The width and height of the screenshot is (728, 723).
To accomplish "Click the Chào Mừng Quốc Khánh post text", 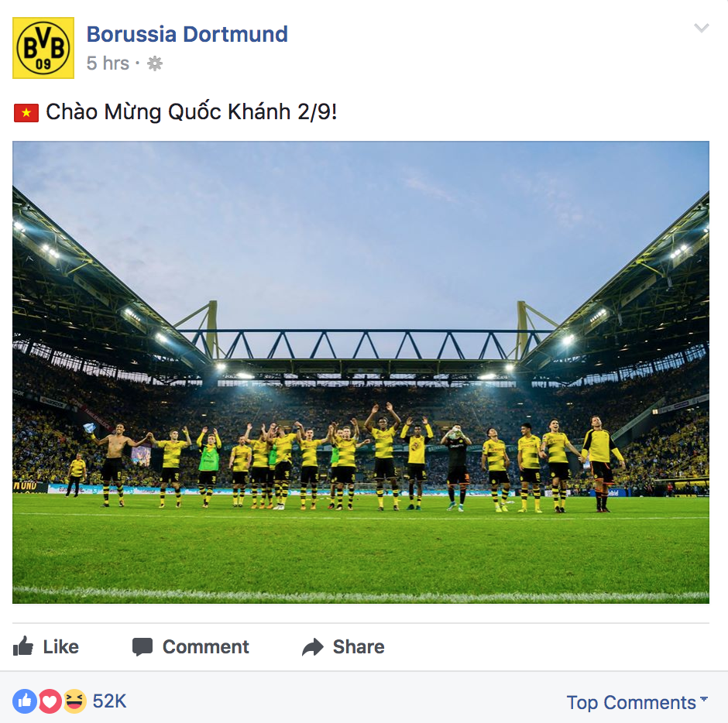I will click(191, 111).
